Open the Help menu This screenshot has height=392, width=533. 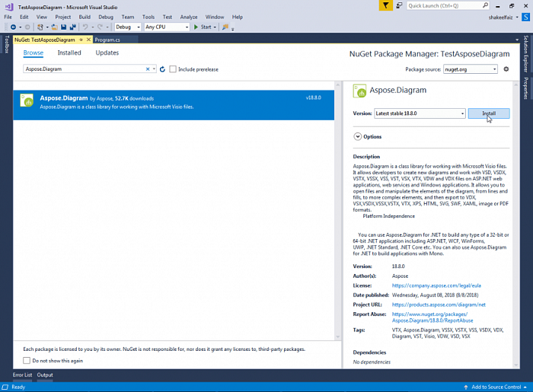pos(238,17)
